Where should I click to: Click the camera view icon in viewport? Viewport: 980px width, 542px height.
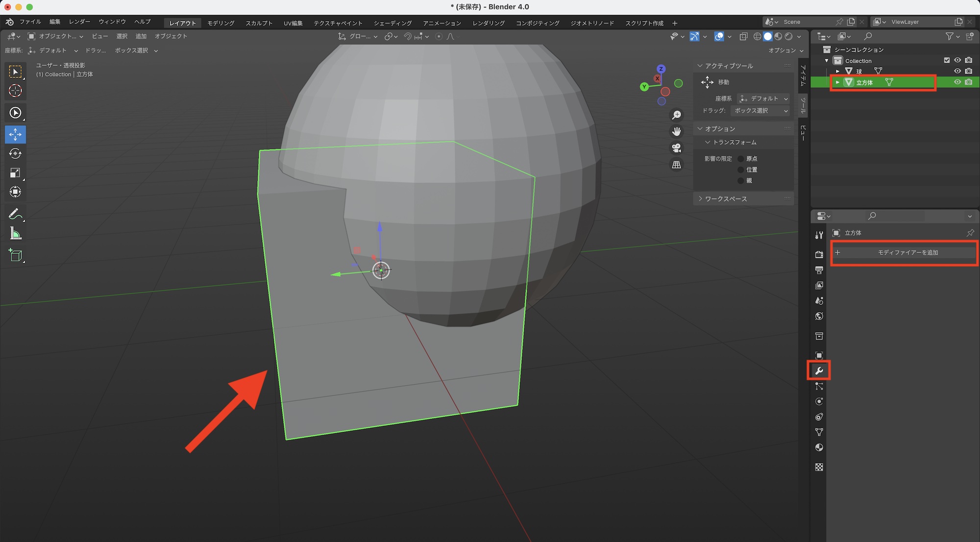[x=676, y=148]
